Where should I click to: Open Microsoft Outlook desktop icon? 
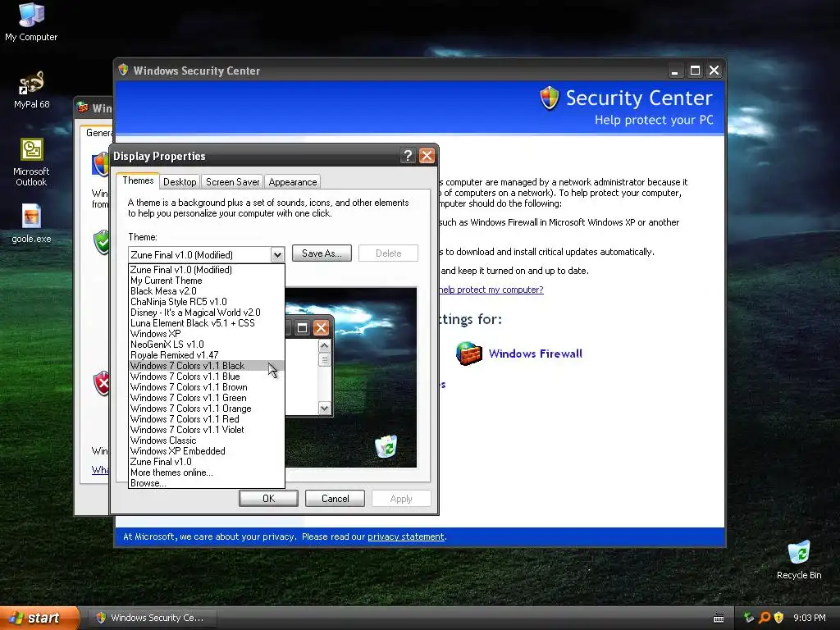(31, 162)
